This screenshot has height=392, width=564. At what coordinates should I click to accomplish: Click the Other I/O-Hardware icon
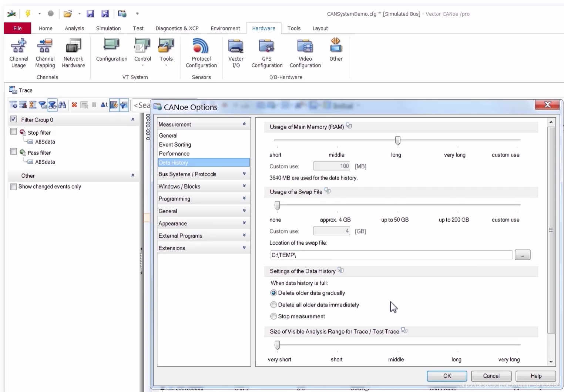pos(336,50)
